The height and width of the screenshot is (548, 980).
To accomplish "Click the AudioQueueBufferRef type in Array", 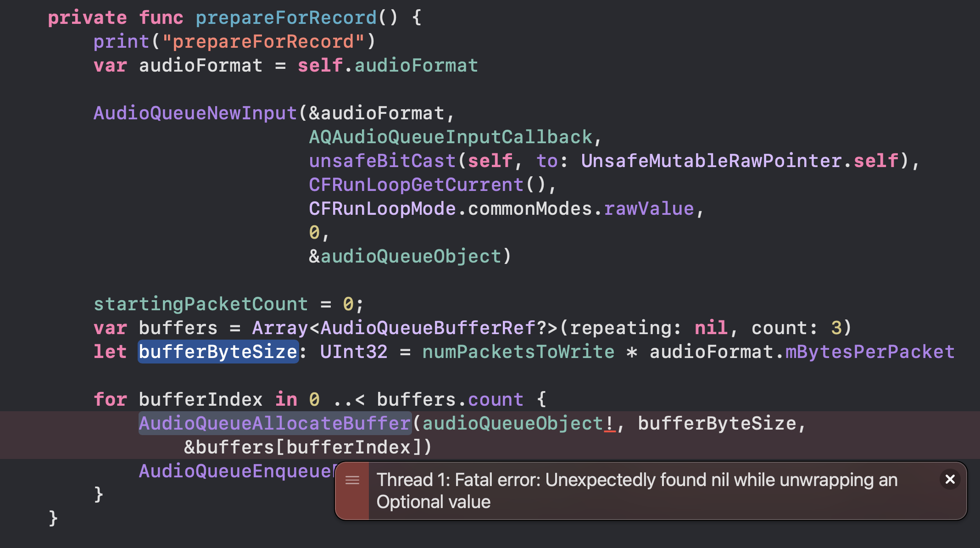I will pos(428,328).
